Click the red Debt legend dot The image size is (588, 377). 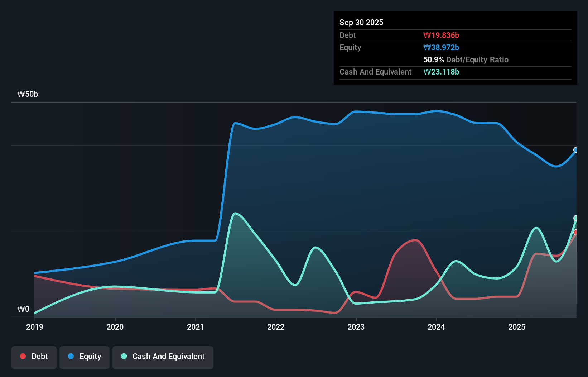22,356
